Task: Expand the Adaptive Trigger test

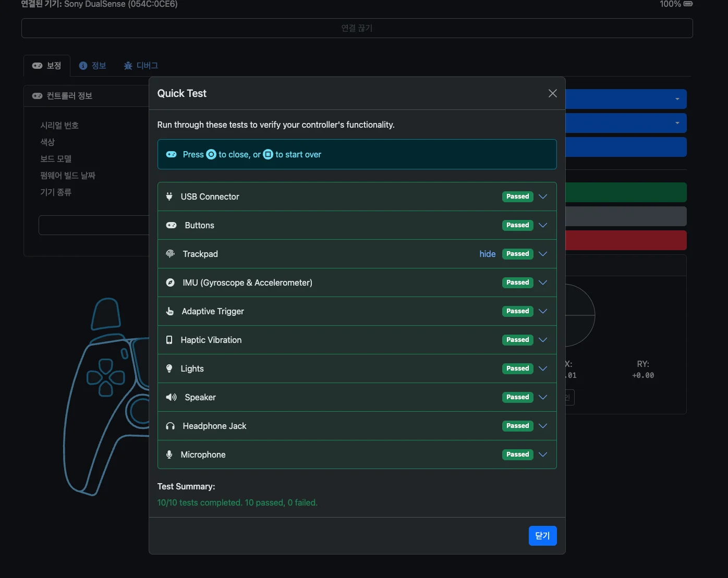Action: [543, 311]
